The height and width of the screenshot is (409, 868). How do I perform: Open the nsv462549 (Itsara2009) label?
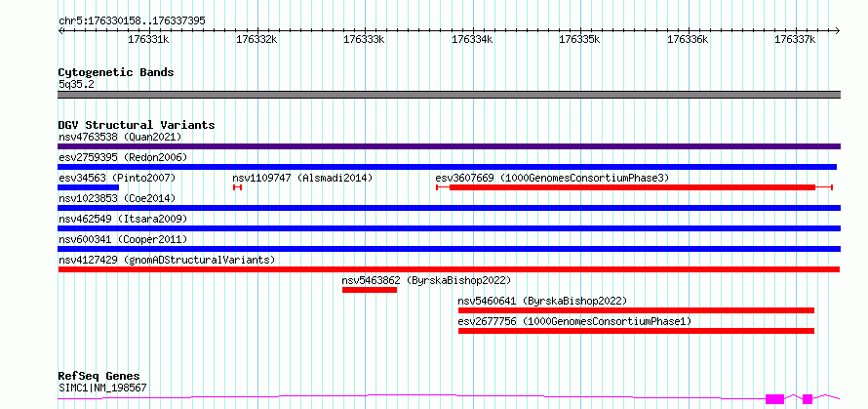coord(123,219)
